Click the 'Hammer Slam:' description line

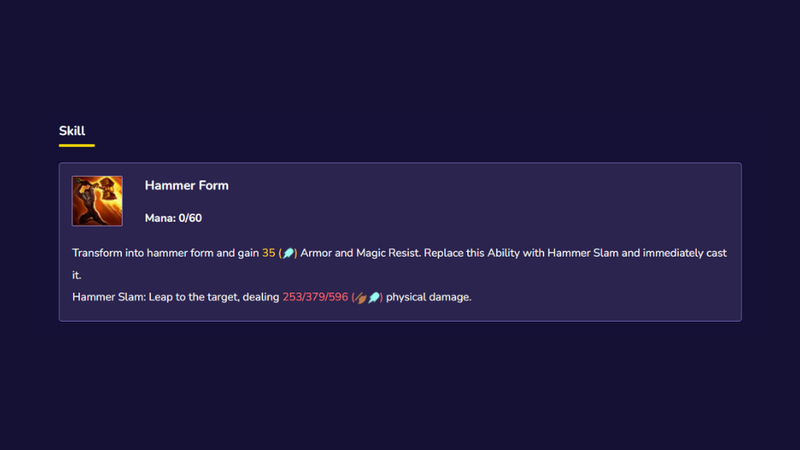click(x=272, y=297)
